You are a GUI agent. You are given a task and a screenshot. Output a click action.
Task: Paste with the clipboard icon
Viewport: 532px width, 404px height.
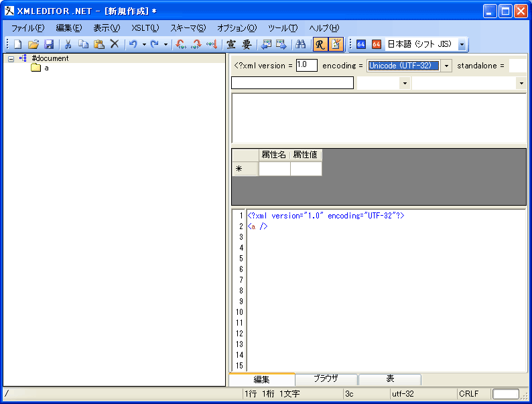coord(98,44)
